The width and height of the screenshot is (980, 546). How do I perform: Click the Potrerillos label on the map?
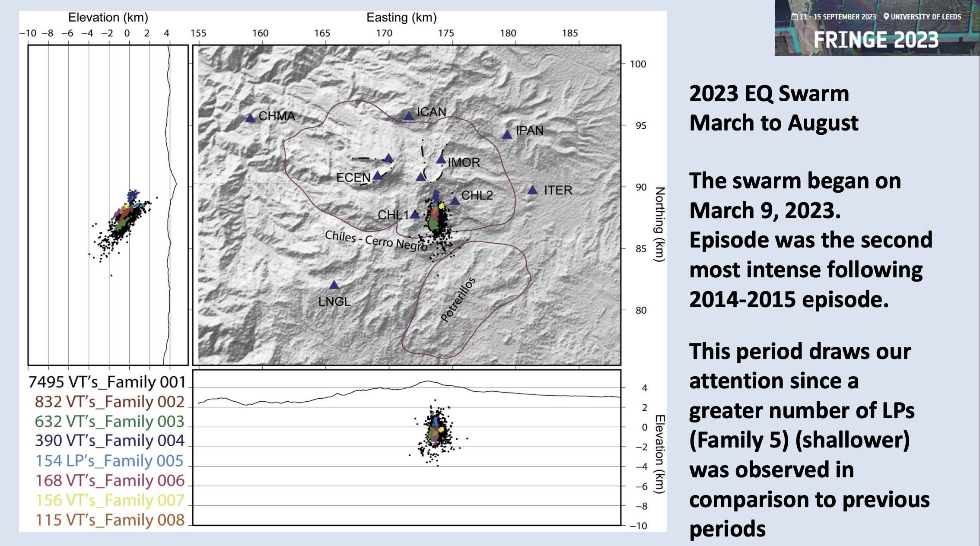pyautogui.click(x=458, y=299)
